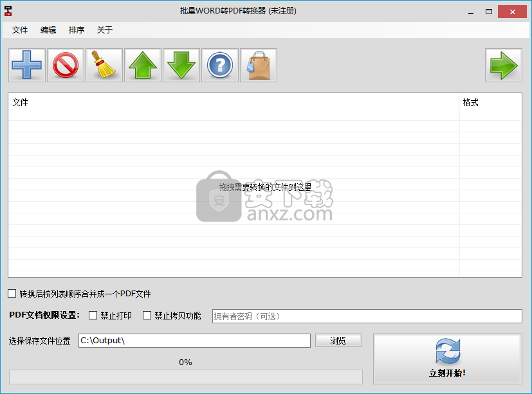Clear the list with the broom icon
Screen dimensions: 532x394
click(104, 65)
